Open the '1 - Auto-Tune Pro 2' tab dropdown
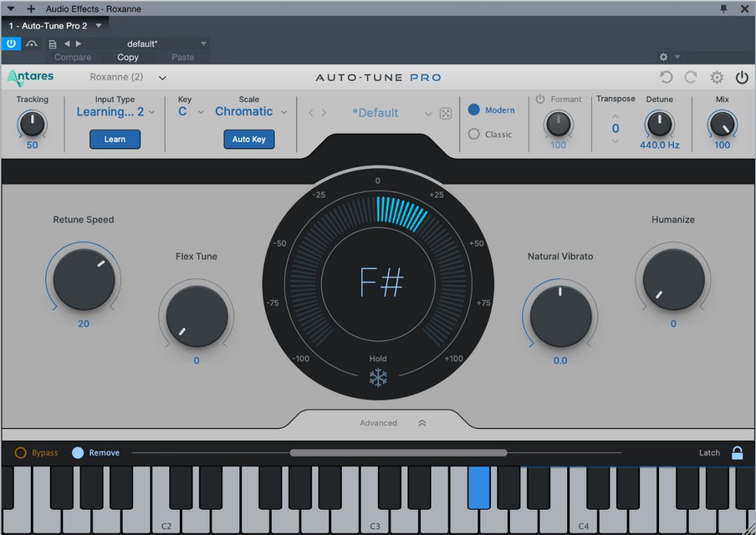The height and width of the screenshot is (535, 756). point(99,26)
